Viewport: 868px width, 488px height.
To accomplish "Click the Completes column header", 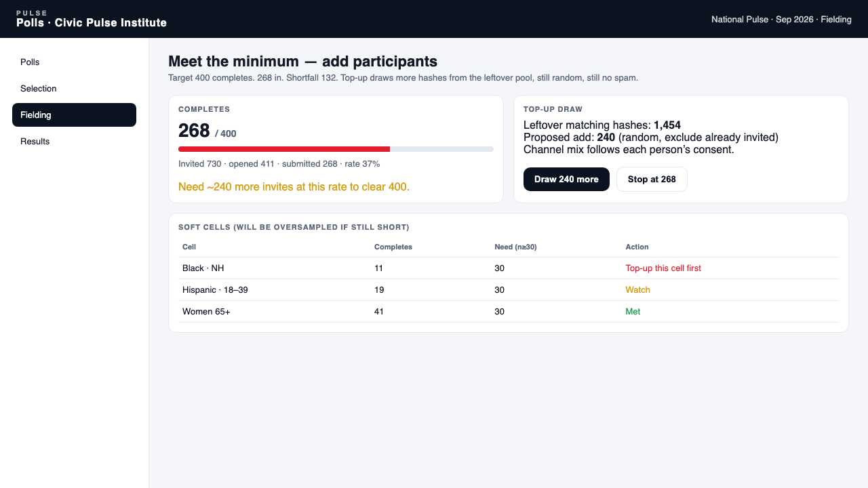I will click(393, 247).
